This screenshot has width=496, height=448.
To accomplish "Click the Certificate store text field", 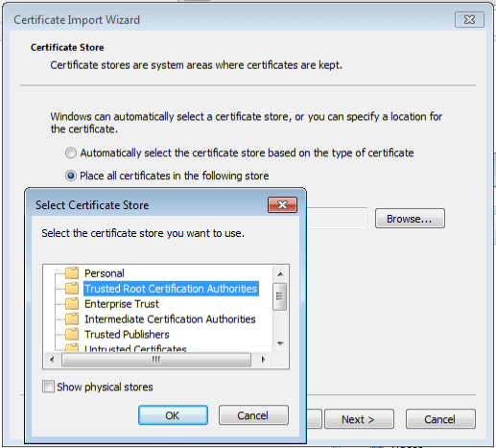I will (337, 218).
